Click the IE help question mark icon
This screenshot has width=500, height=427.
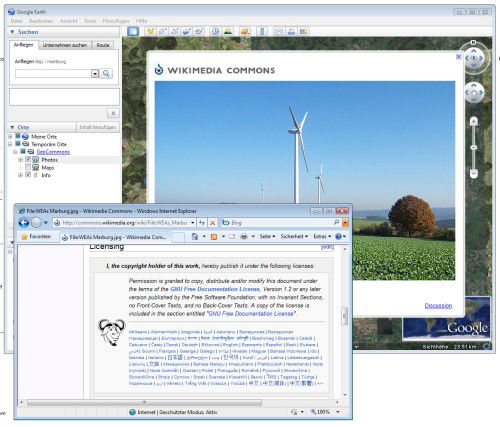[x=338, y=237]
